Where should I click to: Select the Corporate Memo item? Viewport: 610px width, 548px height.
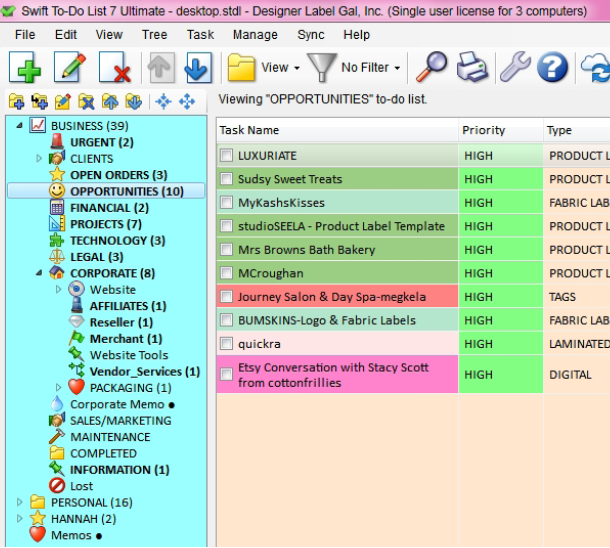click(x=117, y=404)
